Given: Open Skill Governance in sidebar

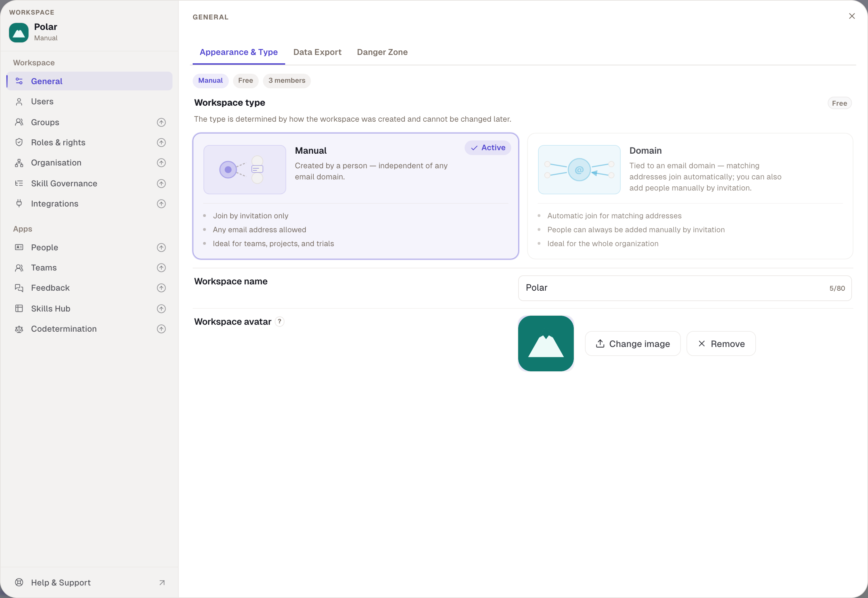Looking at the screenshot, I should (89, 184).
